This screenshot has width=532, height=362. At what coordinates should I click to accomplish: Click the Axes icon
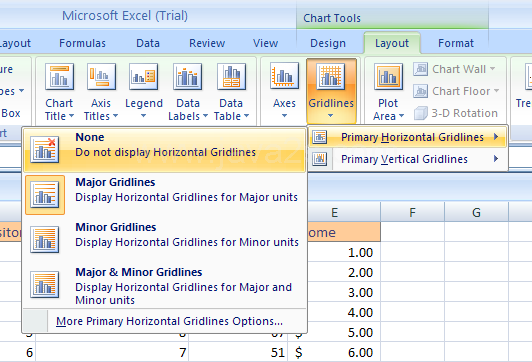[x=284, y=76]
